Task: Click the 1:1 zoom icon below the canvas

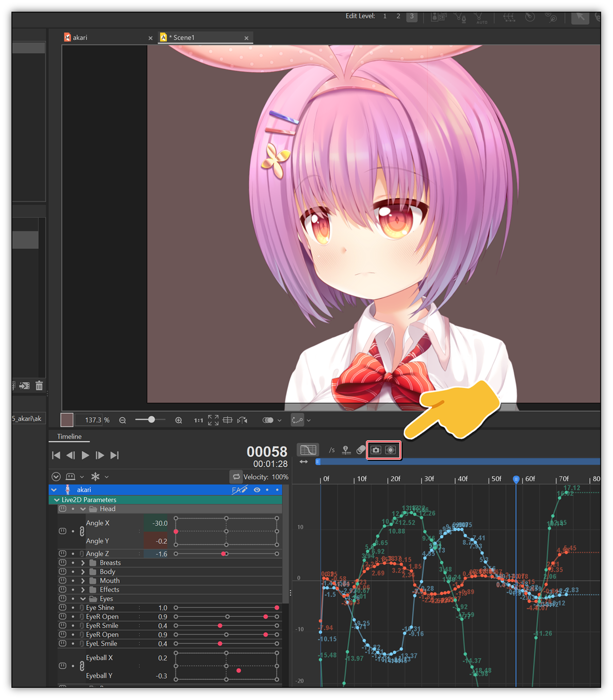Action: (x=198, y=420)
